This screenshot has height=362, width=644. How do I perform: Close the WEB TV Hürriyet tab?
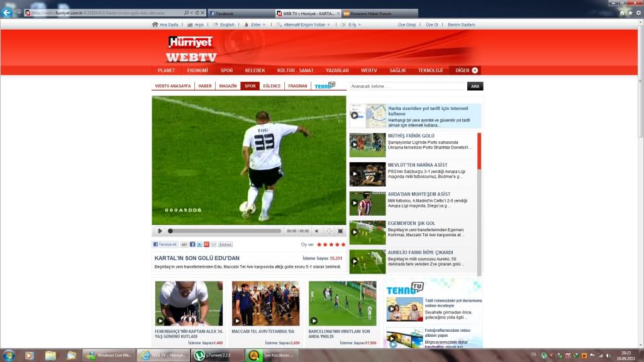point(338,14)
